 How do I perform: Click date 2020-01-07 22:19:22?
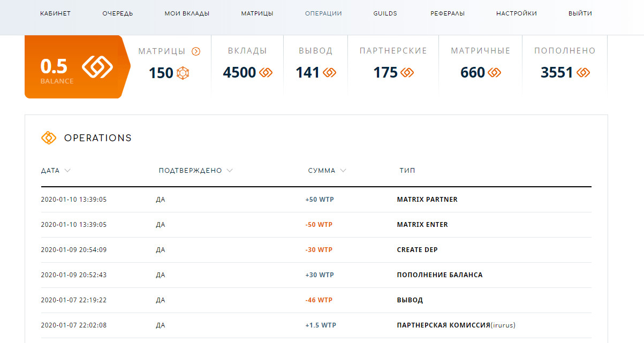74,300
